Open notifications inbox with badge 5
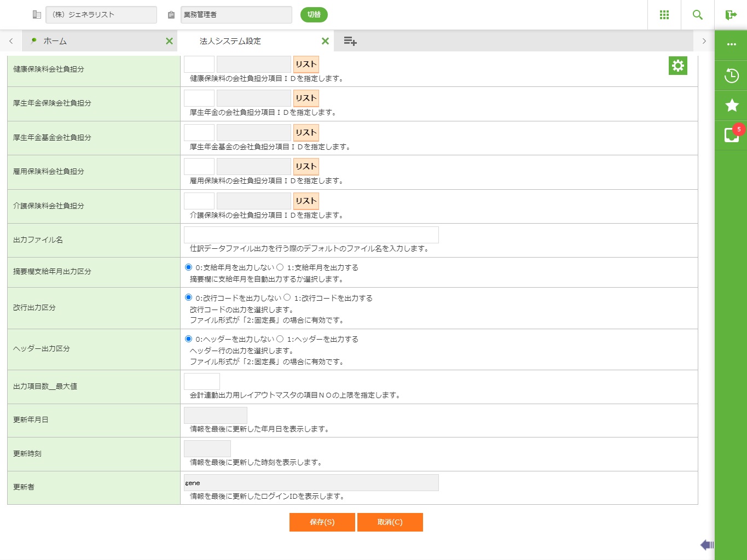Image resolution: width=747 pixels, height=560 pixels. 731,135
